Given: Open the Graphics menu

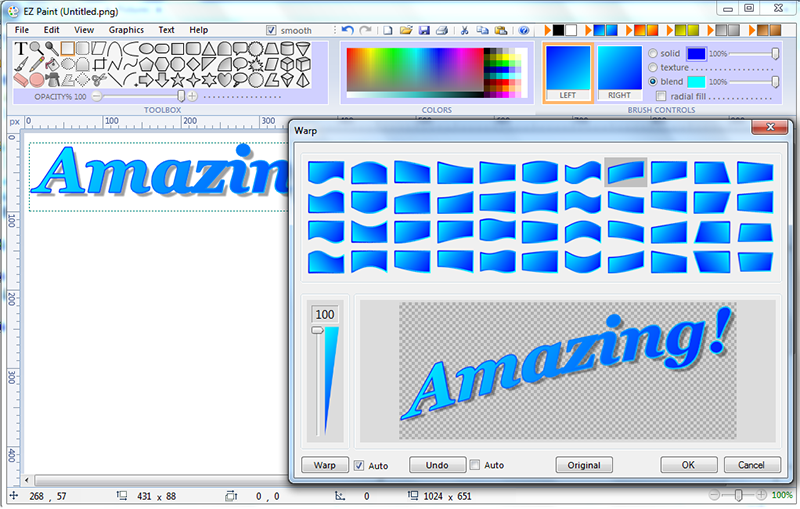Looking at the screenshot, I should click(126, 30).
